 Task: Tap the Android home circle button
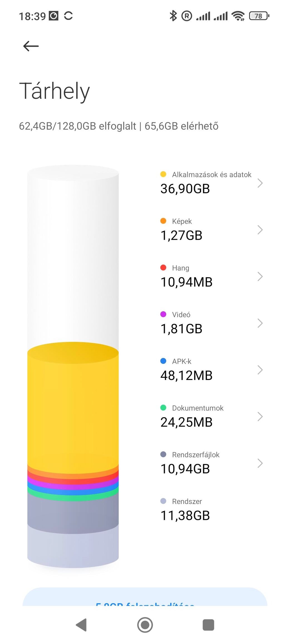point(145,625)
